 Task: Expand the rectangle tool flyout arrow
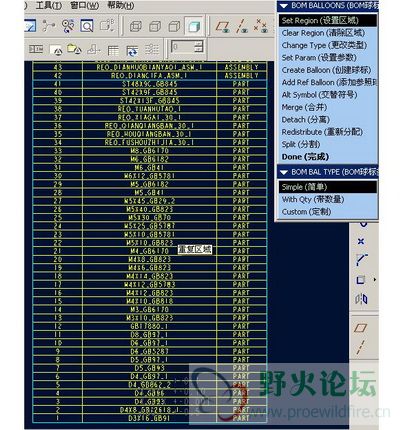click(x=374, y=280)
